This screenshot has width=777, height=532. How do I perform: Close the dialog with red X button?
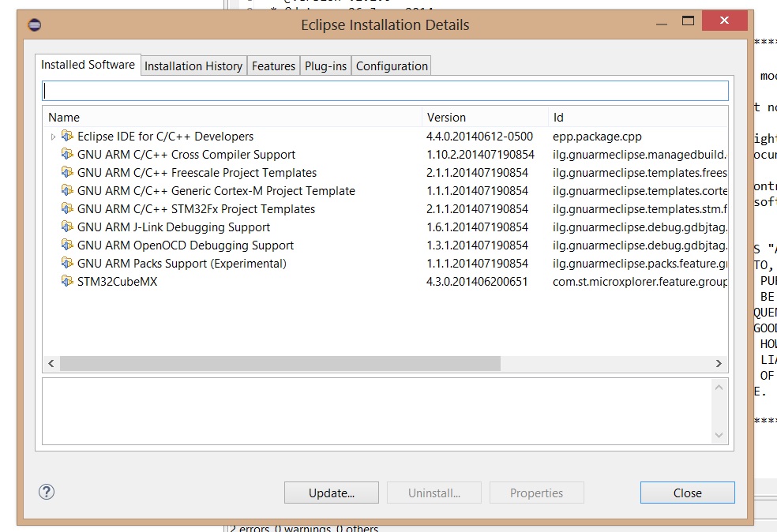[x=724, y=21]
